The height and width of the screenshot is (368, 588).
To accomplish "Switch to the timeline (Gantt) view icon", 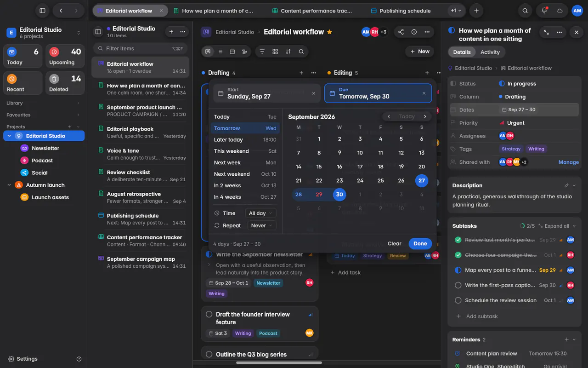I will [x=244, y=52].
